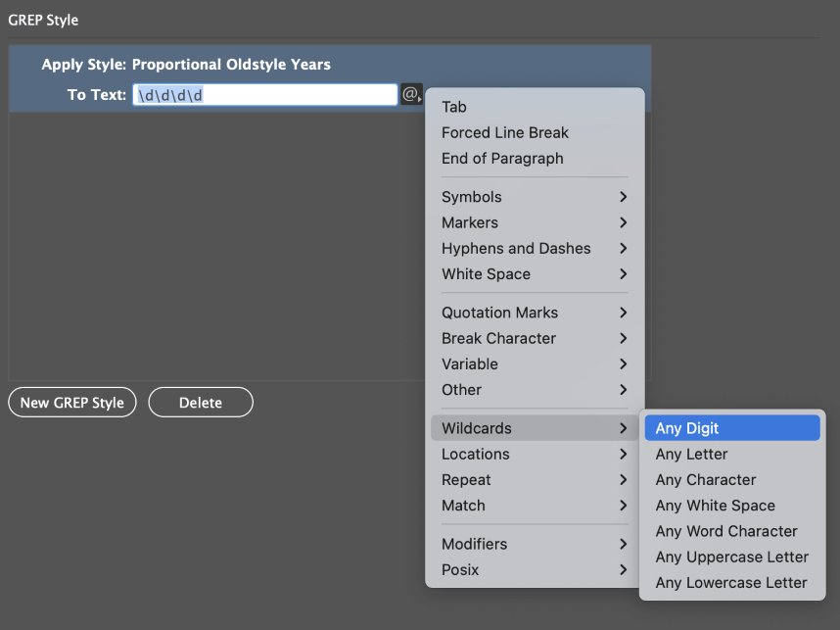Open the Repeat submenu
840x630 pixels.
(x=535, y=480)
